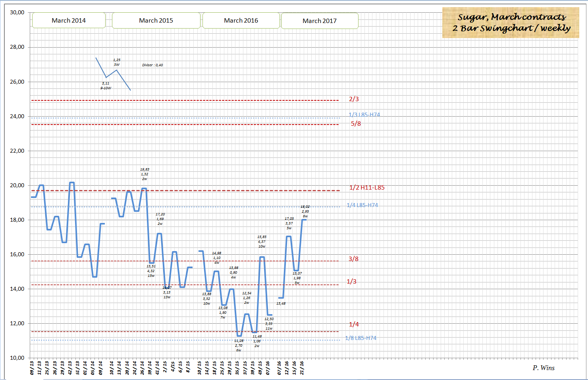
Task: Click the March 2016 label box
Action: (241, 21)
